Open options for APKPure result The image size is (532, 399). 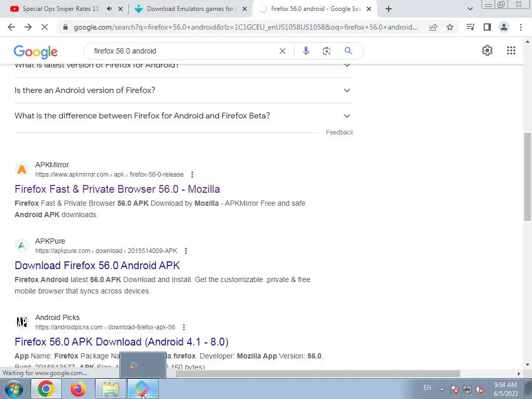click(x=185, y=251)
